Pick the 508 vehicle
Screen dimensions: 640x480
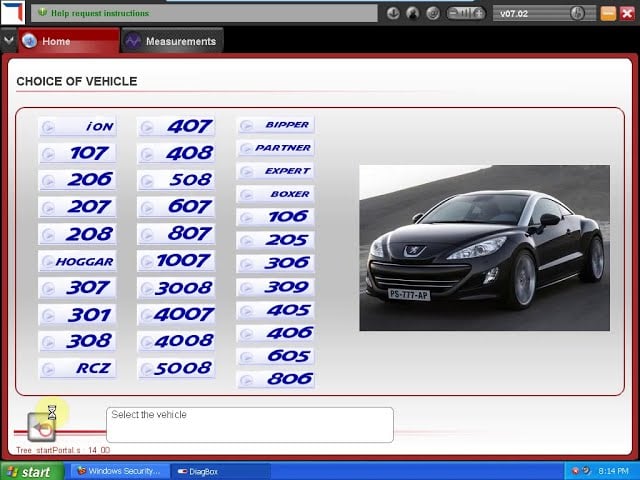click(176, 180)
